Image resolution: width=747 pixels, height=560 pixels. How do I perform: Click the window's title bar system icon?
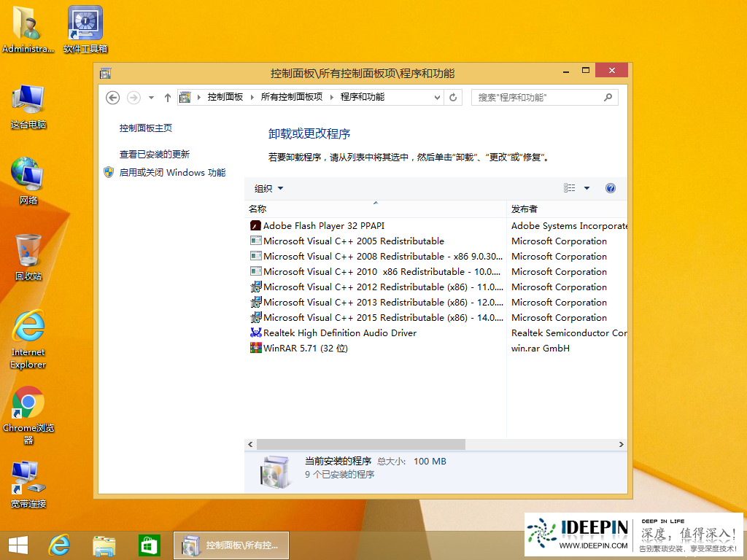tap(105, 74)
